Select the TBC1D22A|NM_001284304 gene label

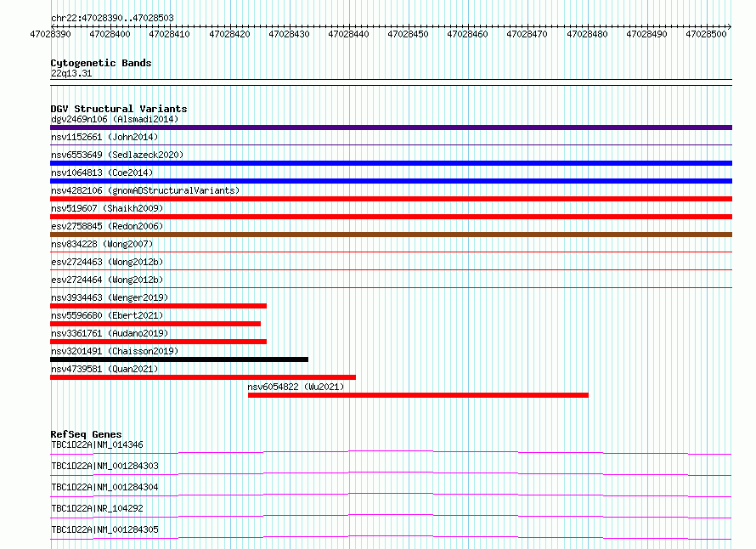coord(104,487)
